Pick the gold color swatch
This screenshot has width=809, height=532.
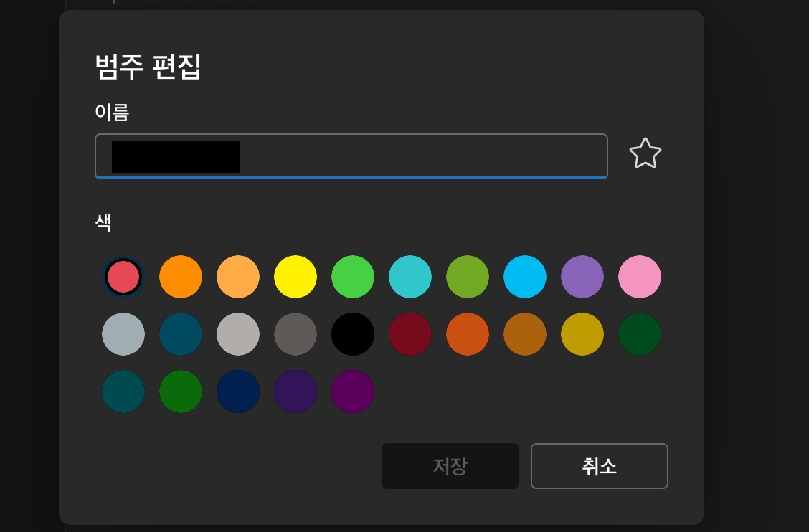(582, 333)
